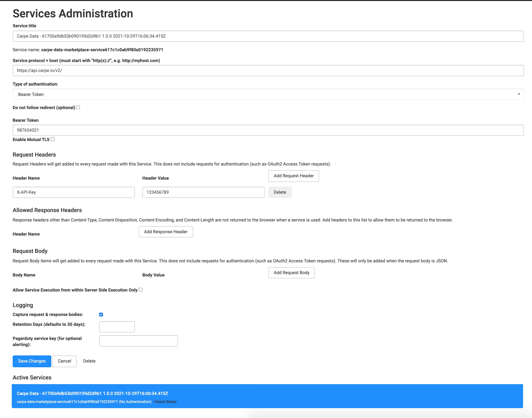This screenshot has height=418, width=532.
Task: Click the Pagerduty service key field
Action: pos(138,341)
